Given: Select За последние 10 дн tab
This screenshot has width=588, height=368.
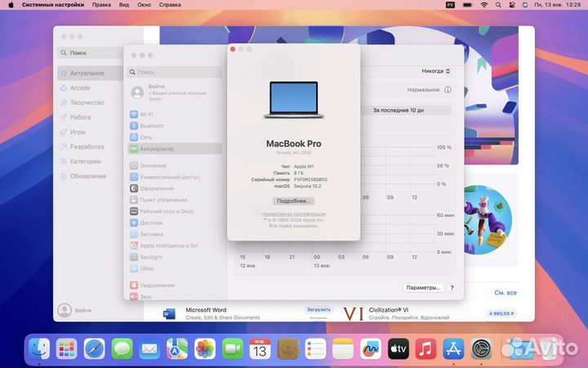Looking at the screenshot, I should pos(399,110).
